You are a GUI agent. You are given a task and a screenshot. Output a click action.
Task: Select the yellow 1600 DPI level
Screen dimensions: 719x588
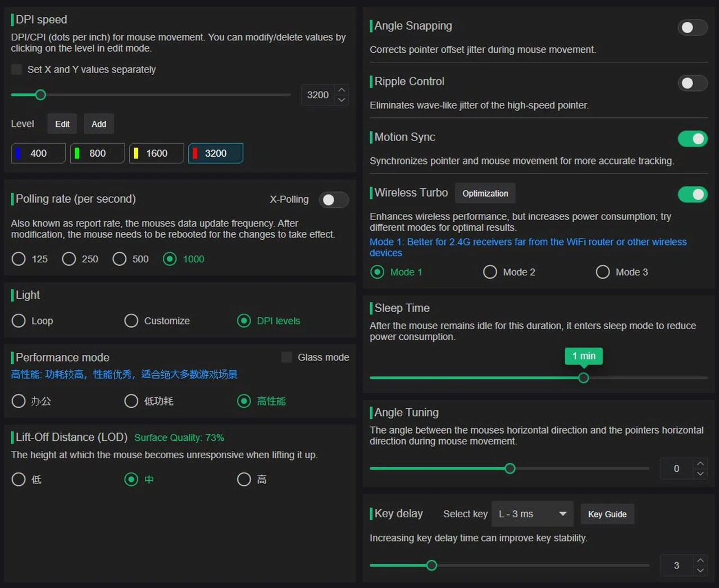(x=156, y=153)
